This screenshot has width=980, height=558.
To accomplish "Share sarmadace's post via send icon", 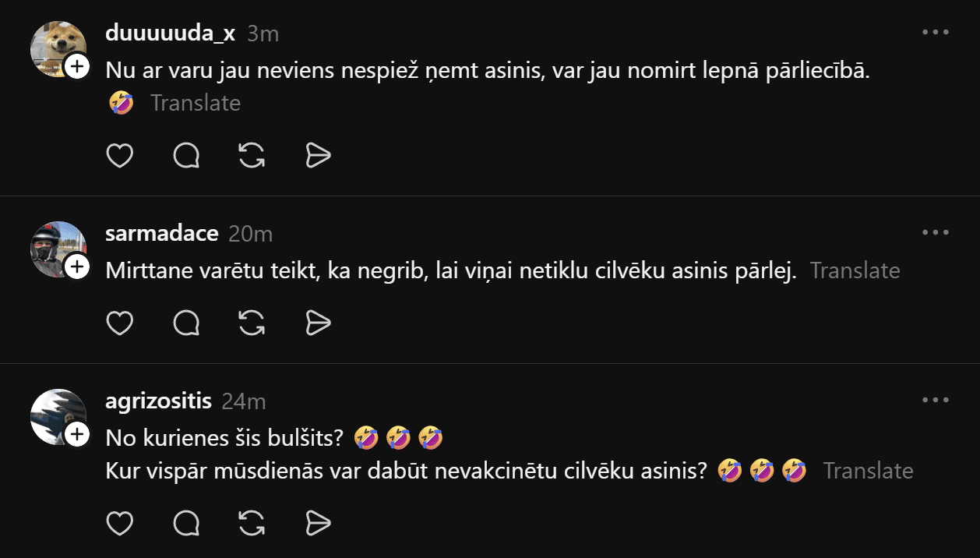I will click(x=318, y=323).
